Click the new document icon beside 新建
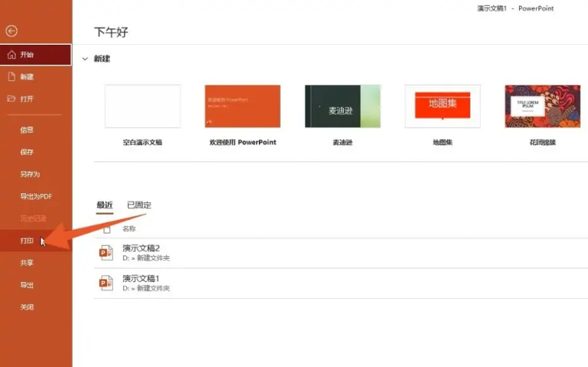This screenshot has width=588, height=367. click(11, 77)
